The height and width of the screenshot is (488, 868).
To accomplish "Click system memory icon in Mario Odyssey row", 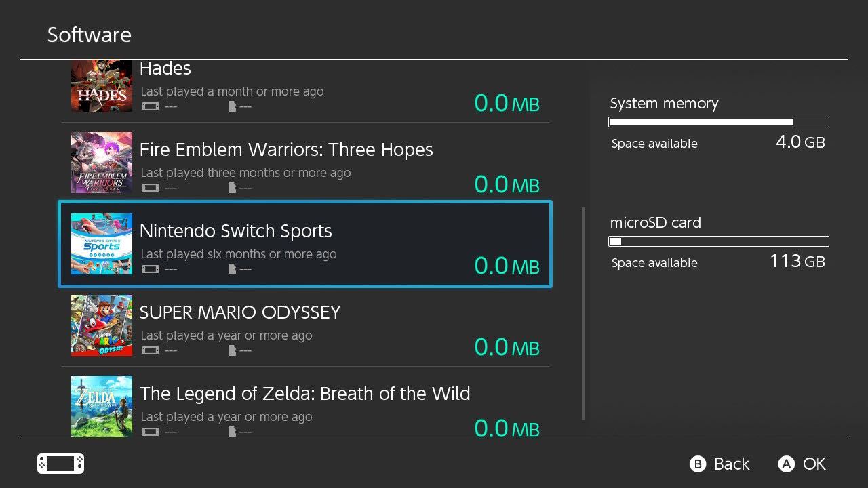I will click(150, 350).
